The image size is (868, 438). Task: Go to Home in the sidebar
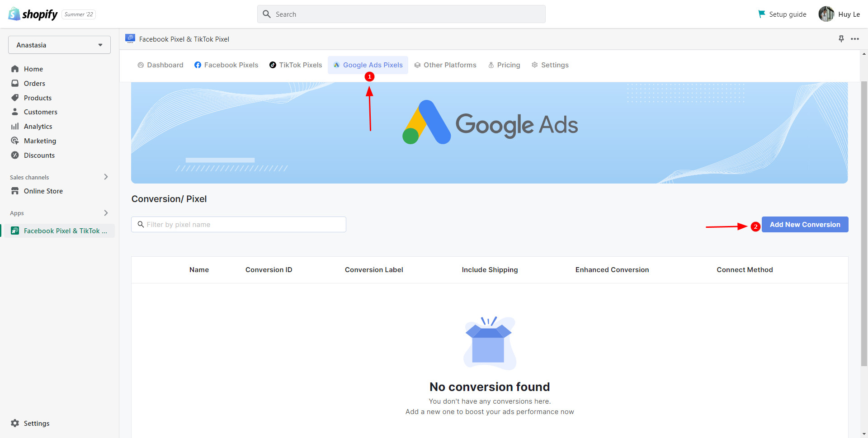[x=33, y=69]
